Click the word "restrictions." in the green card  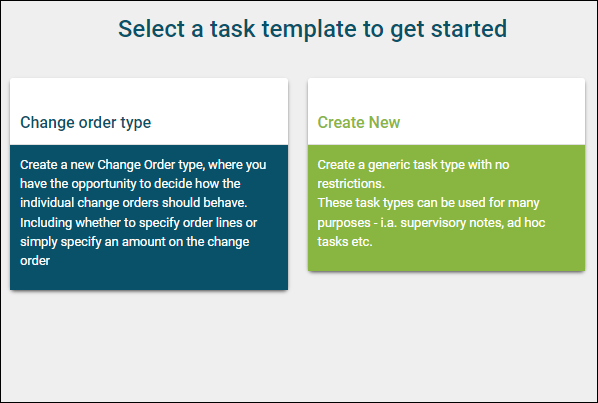(351, 184)
